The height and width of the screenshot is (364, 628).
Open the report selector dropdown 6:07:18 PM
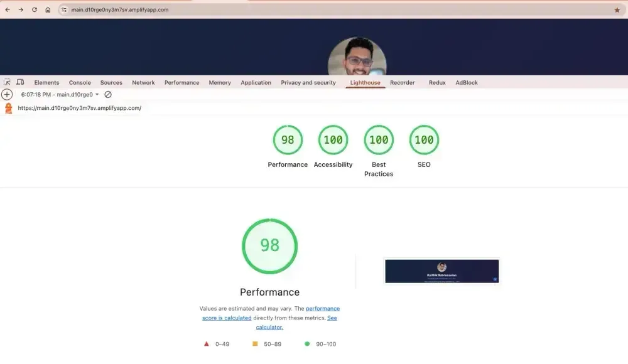[60, 95]
